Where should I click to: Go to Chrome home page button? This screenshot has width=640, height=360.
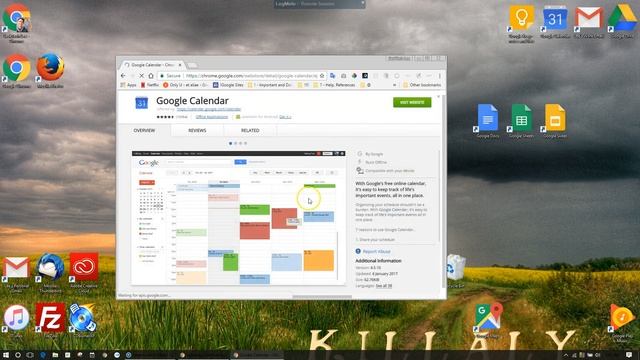tap(151, 76)
